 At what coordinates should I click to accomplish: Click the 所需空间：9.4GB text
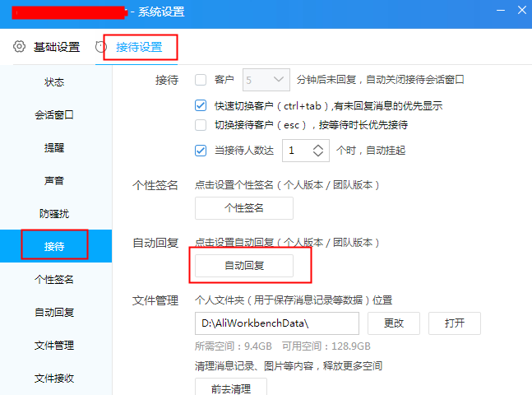pos(234,346)
